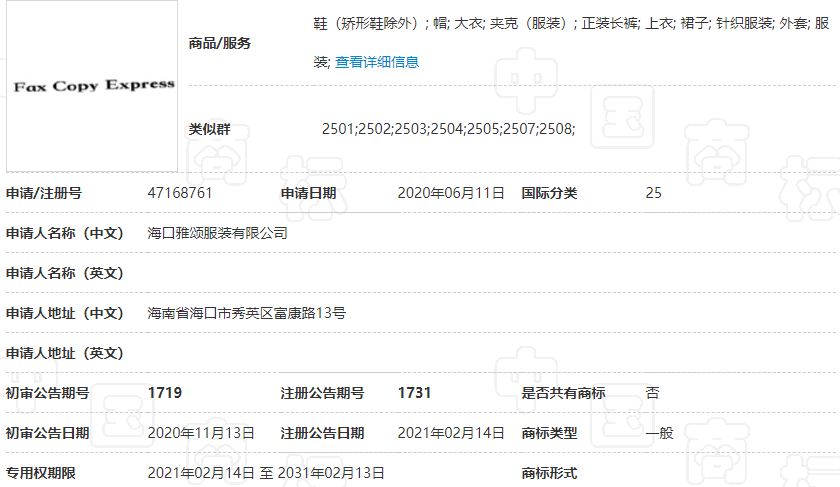Click the 初审公告日期 label
The image size is (840, 487).
click(47, 433)
